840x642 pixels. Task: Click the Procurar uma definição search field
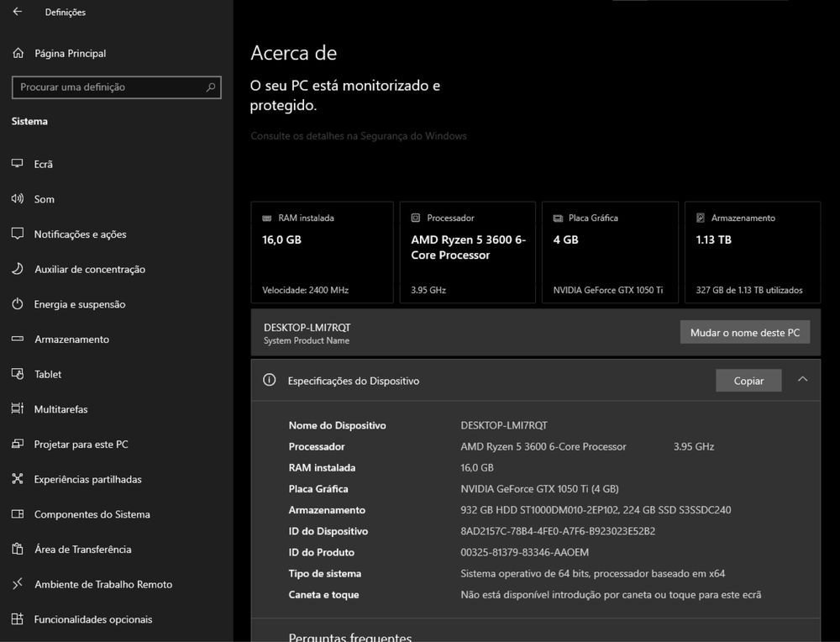tap(116, 87)
